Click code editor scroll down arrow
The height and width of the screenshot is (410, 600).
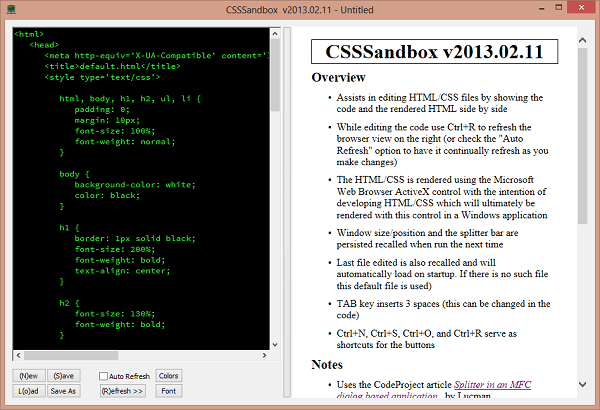[x=275, y=345]
